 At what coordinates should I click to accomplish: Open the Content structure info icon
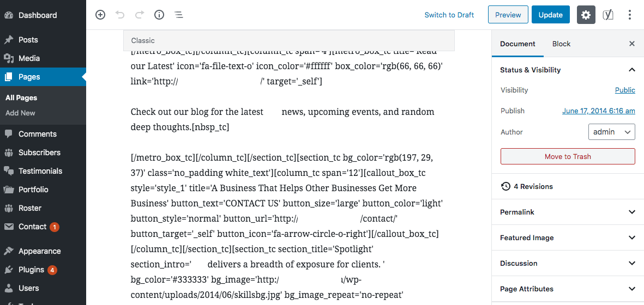pyautogui.click(x=159, y=15)
